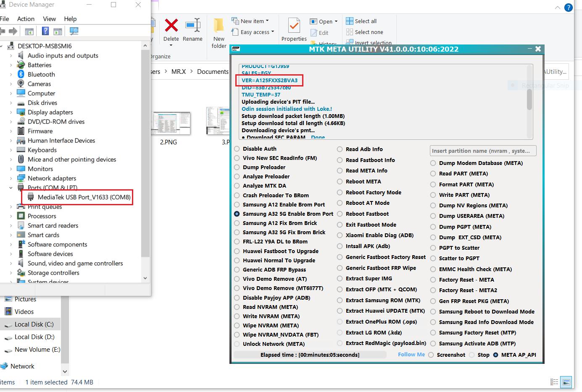Choose the Read Adb Info option
Screen dimensions: 582x392
[340, 149]
